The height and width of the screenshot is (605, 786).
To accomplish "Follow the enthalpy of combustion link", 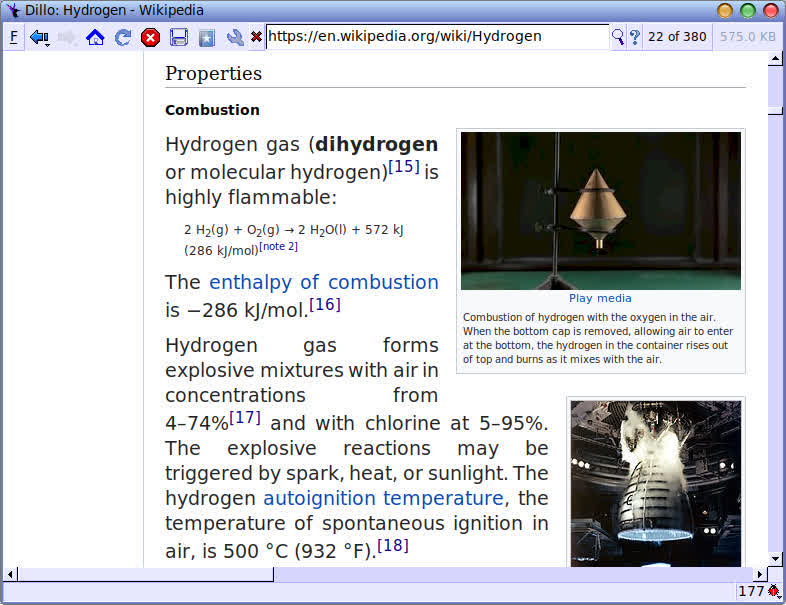I will (324, 282).
